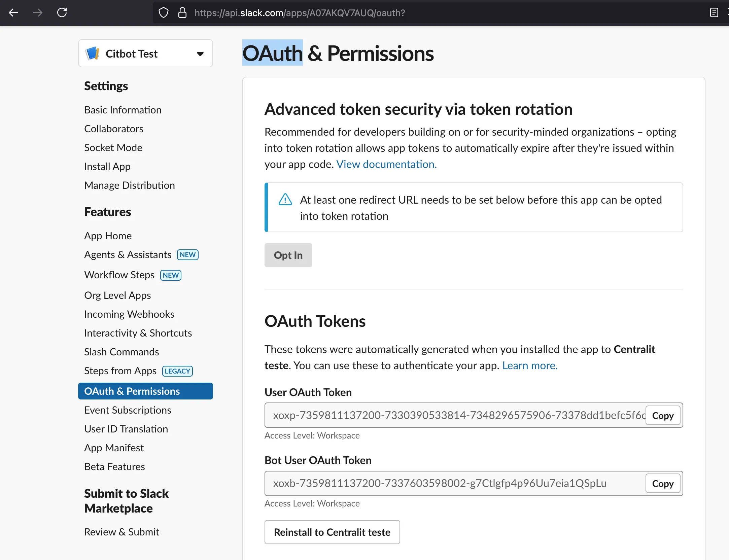Copy the Bot User OAuth Token
The width and height of the screenshot is (729, 560).
(x=663, y=484)
